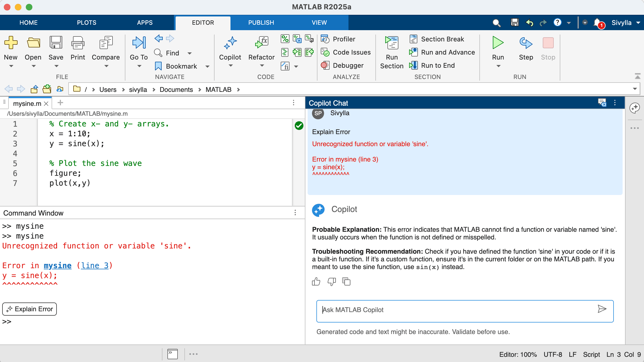Give a thumbs down to Copilot's response
This screenshot has height=362, width=644.
(x=331, y=282)
